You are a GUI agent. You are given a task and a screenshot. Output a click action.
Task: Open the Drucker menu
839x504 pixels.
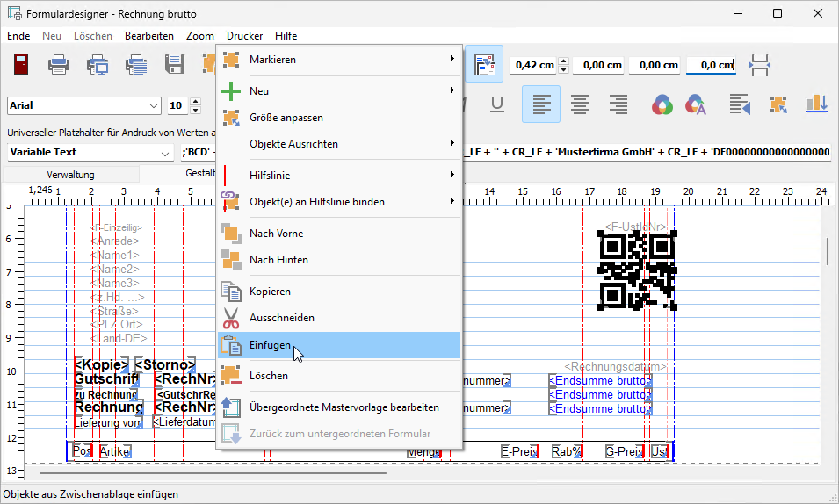point(244,36)
